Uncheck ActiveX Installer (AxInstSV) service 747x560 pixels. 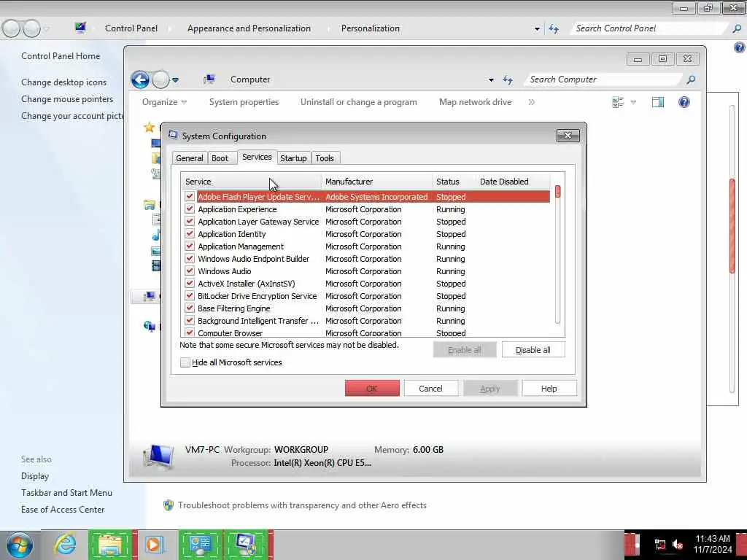point(190,284)
